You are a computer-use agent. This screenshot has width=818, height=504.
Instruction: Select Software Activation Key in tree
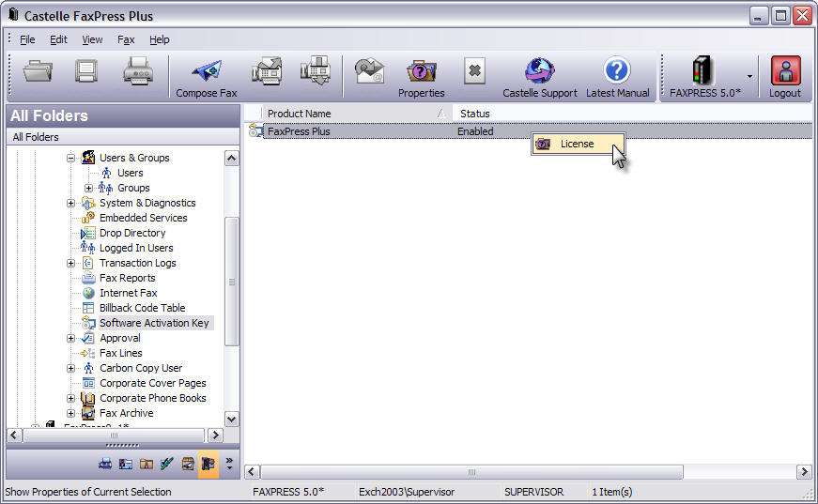(154, 323)
